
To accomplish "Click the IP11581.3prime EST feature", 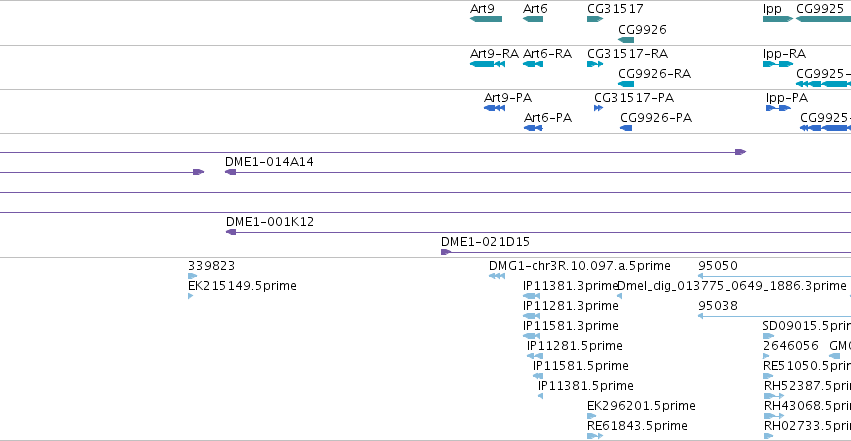I will 531,336.
